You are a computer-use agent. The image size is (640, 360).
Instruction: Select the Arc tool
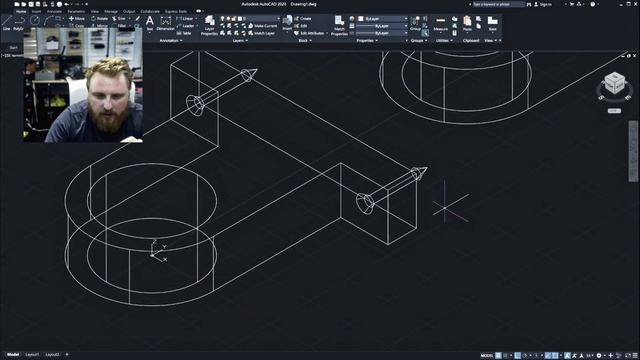coord(49,20)
